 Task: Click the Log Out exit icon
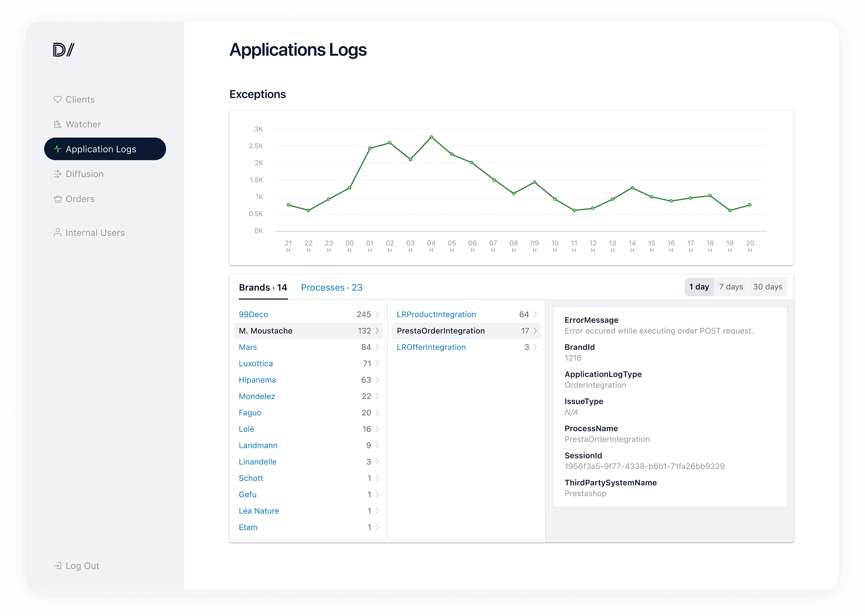pyautogui.click(x=58, y=566)
